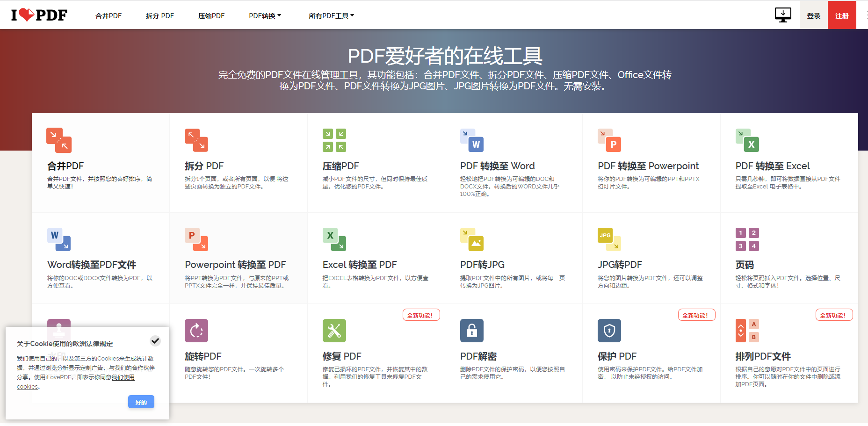
Task: Open the 拆分 PDF tool title
Action: coord(204,166)
